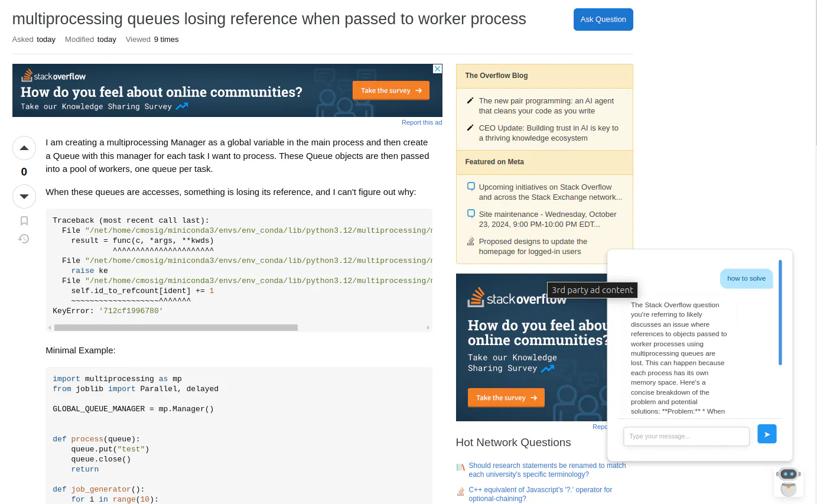
Task: Click the traceback code horizontal scrollbar
Action: pyautogui.click(x=176, y=327)
